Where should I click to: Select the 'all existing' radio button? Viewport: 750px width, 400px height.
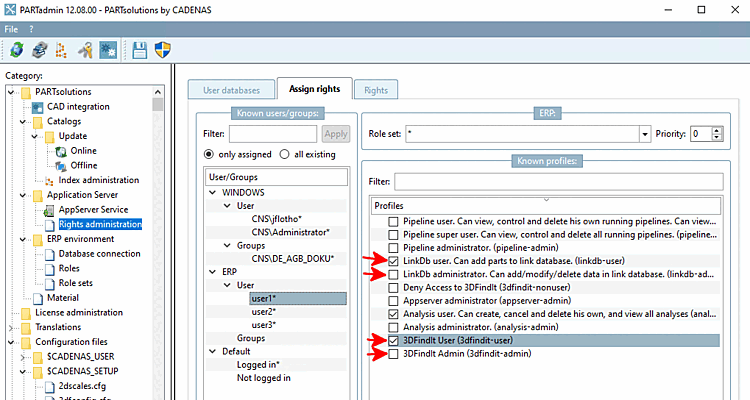(285, 155)
